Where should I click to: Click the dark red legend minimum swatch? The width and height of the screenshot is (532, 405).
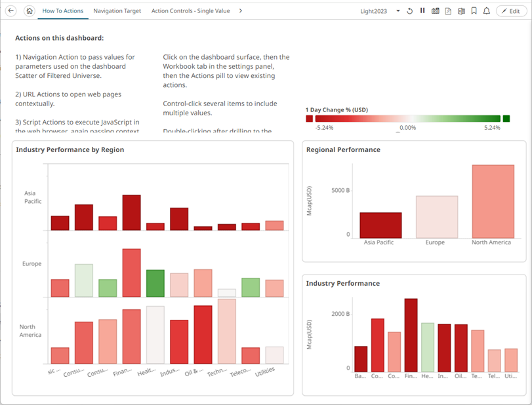tap(309, 119)
